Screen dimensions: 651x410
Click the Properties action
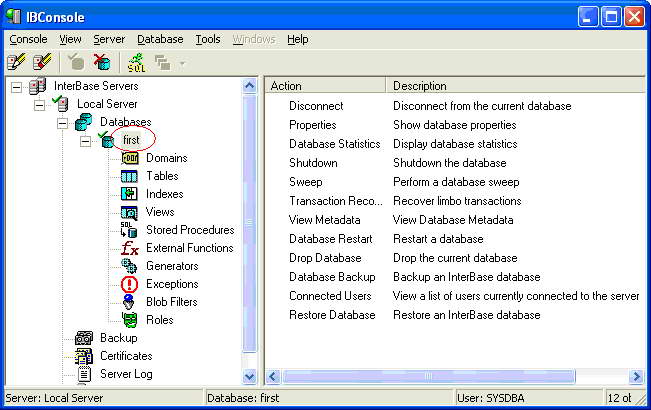tap(313, 125)
